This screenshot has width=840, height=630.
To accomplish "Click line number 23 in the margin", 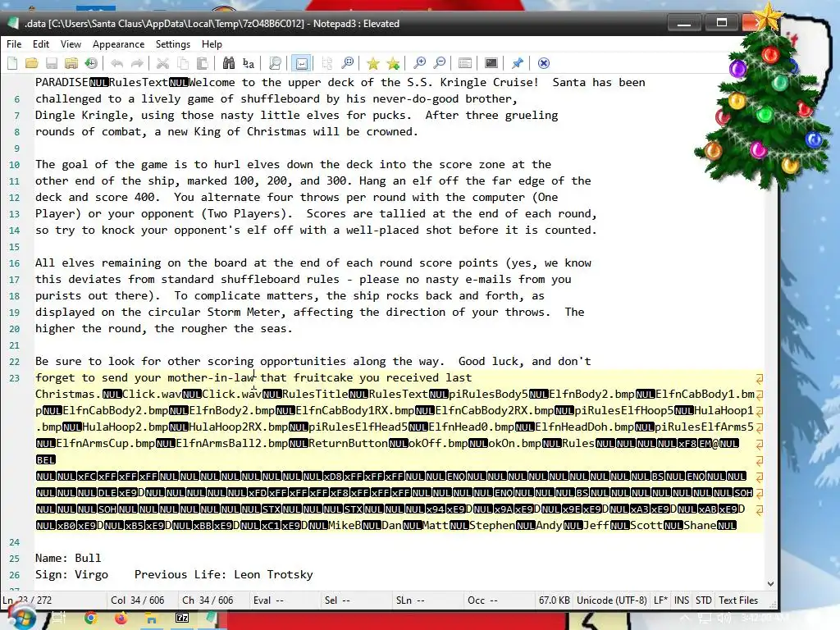I will coord(15,378).
